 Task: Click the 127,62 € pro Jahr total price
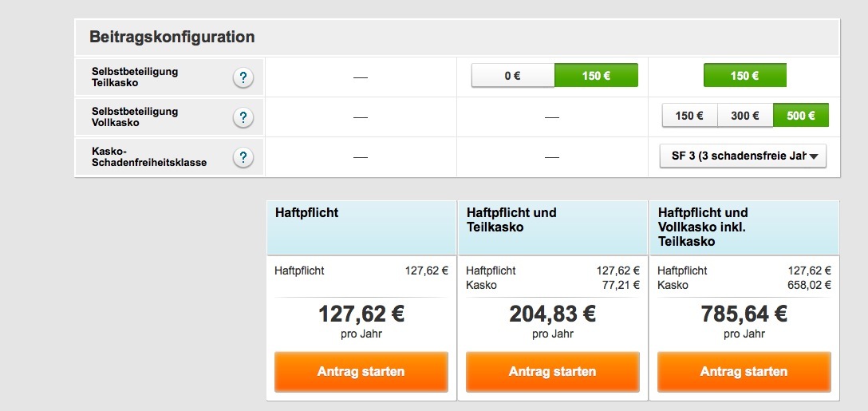[x=361, y=314]
